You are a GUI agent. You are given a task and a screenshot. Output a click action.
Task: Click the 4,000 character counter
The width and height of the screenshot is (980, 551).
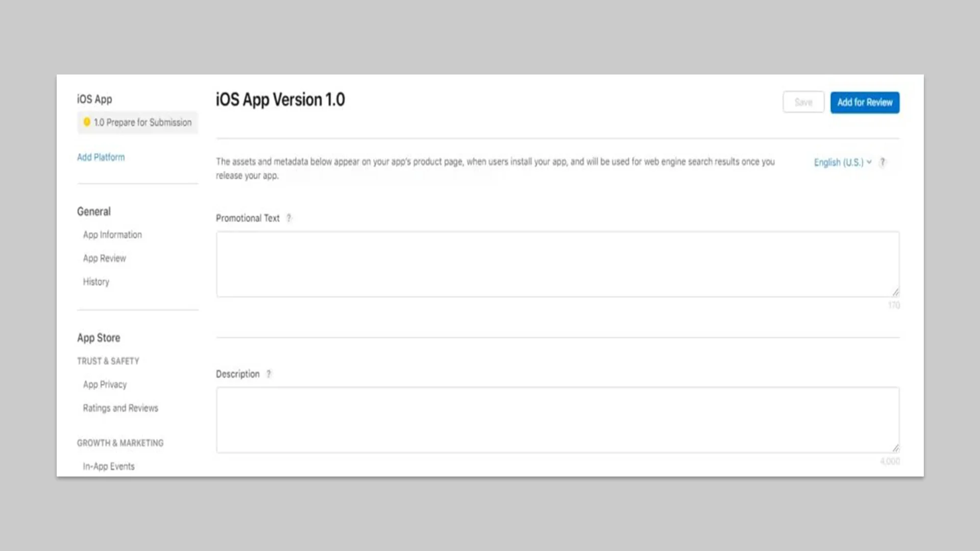890,461
